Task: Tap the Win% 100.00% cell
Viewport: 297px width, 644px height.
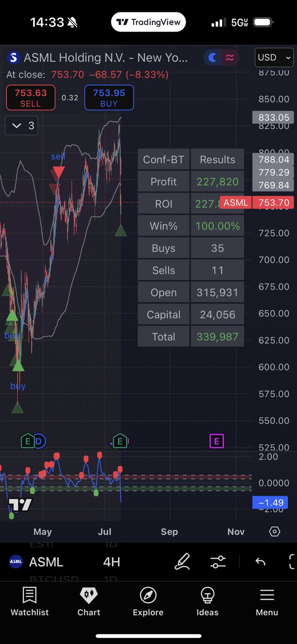Action: [x=217, y=226]
